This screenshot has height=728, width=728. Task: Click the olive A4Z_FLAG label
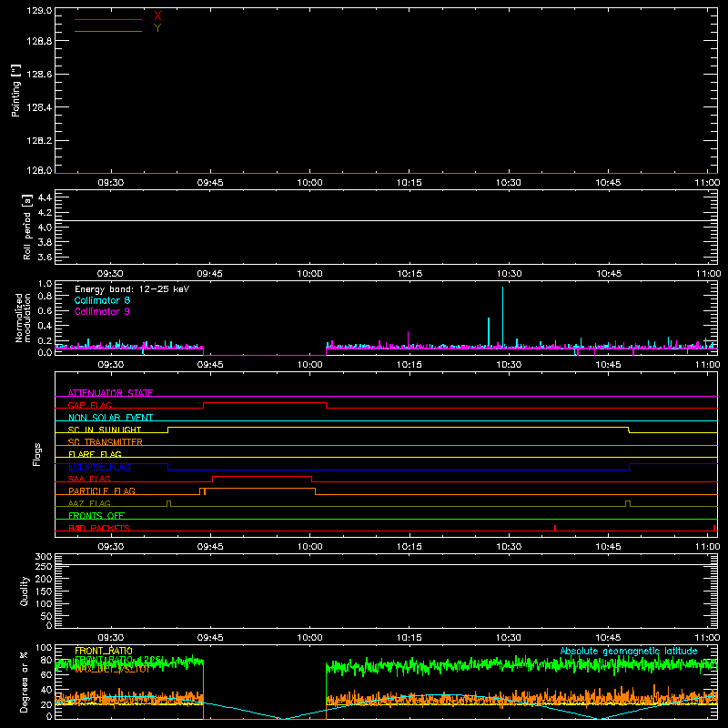(x=89, y=503)
